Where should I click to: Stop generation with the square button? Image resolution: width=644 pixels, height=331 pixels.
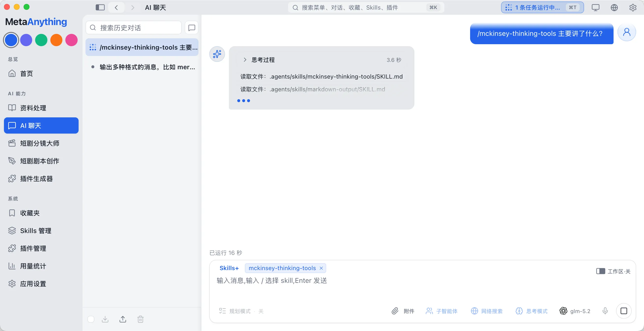(x=624, y=311)
